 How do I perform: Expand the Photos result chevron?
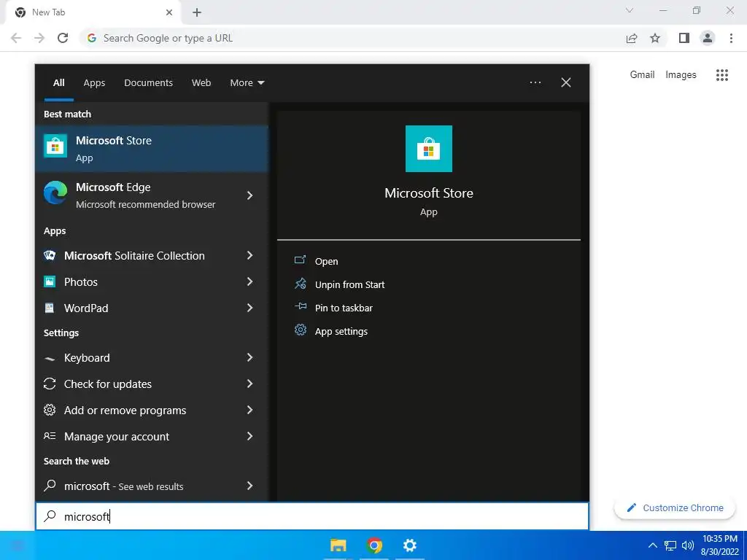(249, 281)
